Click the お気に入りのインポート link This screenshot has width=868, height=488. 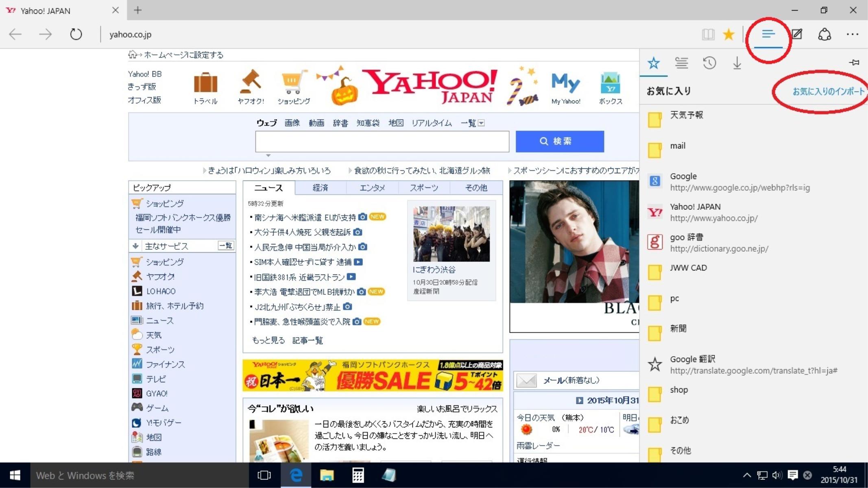pyautogui.click(x=828, y=91)
